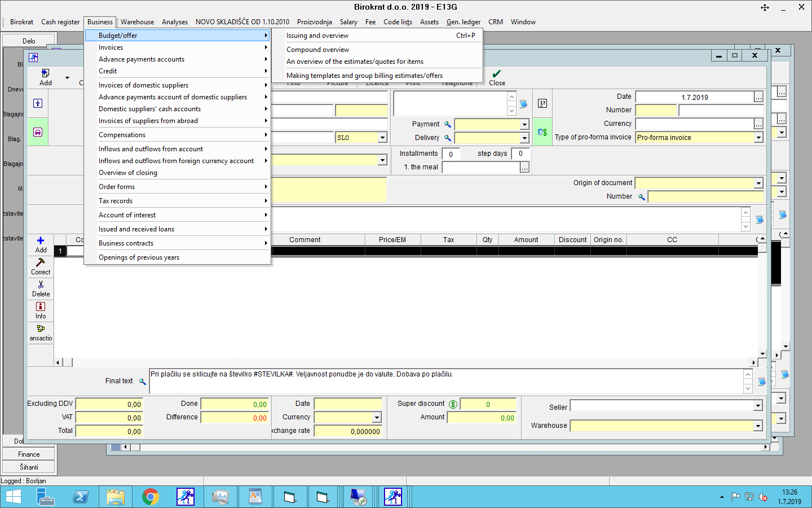Viewport: 812px width, 508px height.
Task: Open the SLO country dropdown
Action: [382, 138]
